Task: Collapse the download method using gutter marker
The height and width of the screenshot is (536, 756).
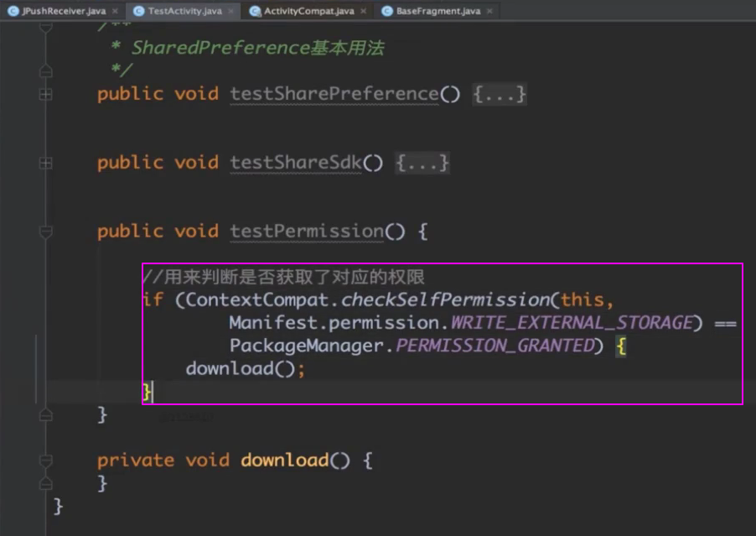Action: point(46,461)
